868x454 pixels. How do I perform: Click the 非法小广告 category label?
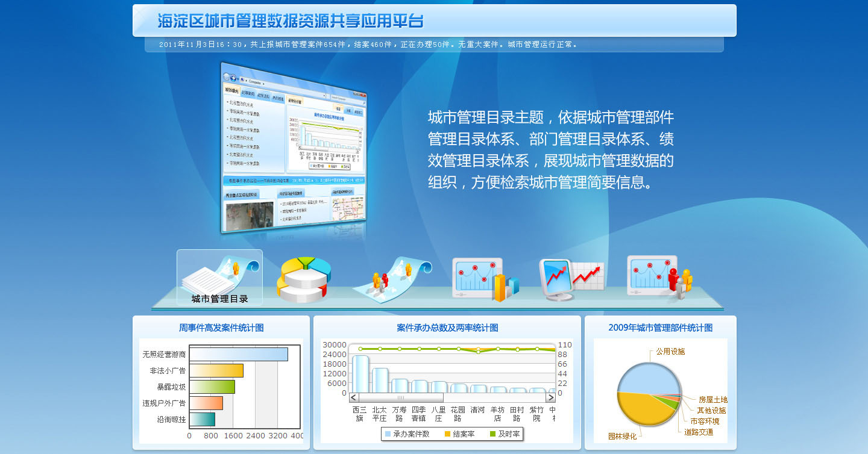(168, 371)
